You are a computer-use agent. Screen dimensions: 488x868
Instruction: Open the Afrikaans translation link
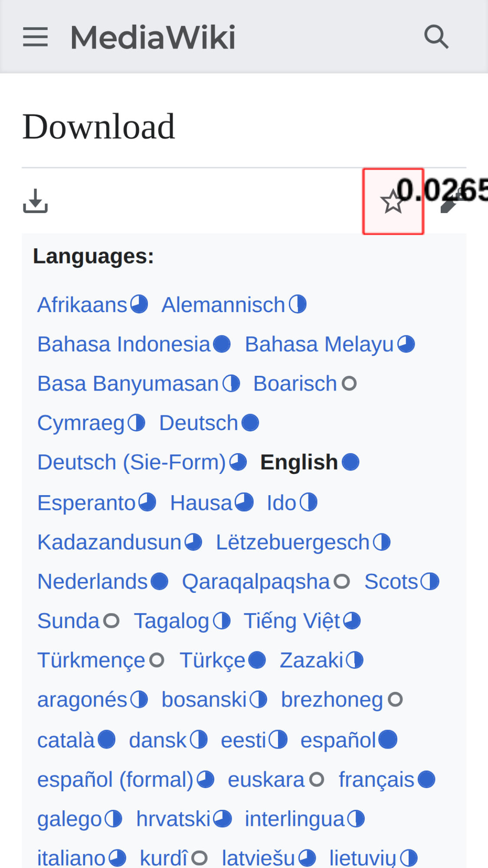click(82, 305)
